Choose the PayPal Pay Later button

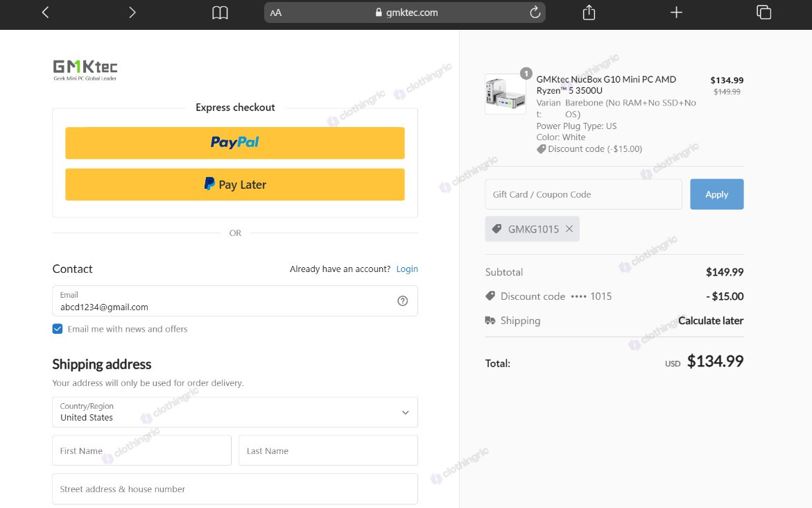(234, 184)
